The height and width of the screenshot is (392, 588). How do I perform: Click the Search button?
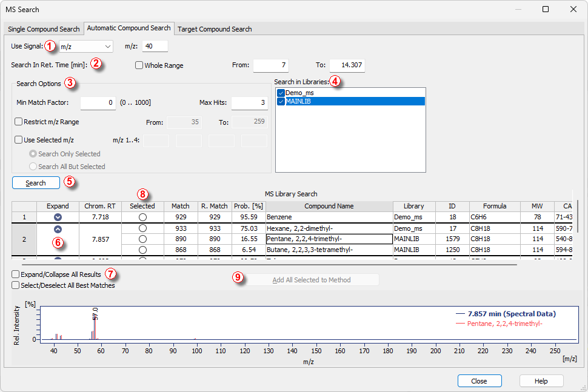(36, 183)
